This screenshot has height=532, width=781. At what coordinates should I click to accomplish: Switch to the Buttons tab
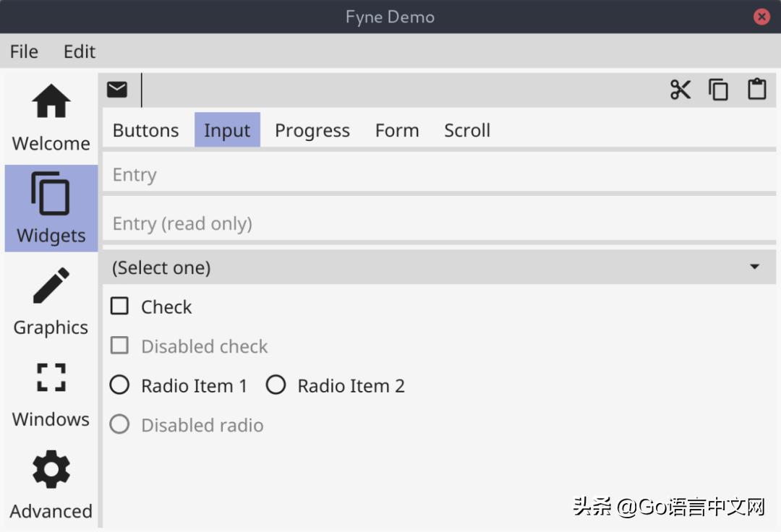coord(146,131)
